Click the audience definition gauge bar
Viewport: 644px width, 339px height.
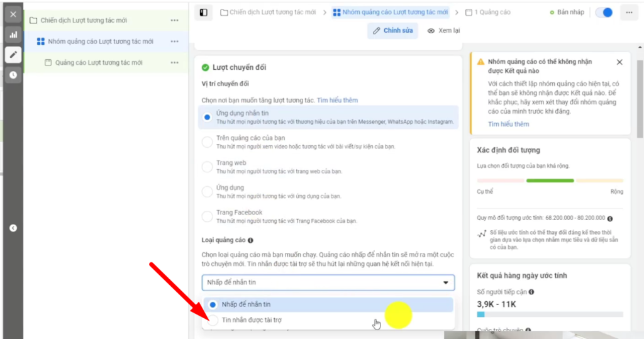pyautogui.click(x=550, y=181)
